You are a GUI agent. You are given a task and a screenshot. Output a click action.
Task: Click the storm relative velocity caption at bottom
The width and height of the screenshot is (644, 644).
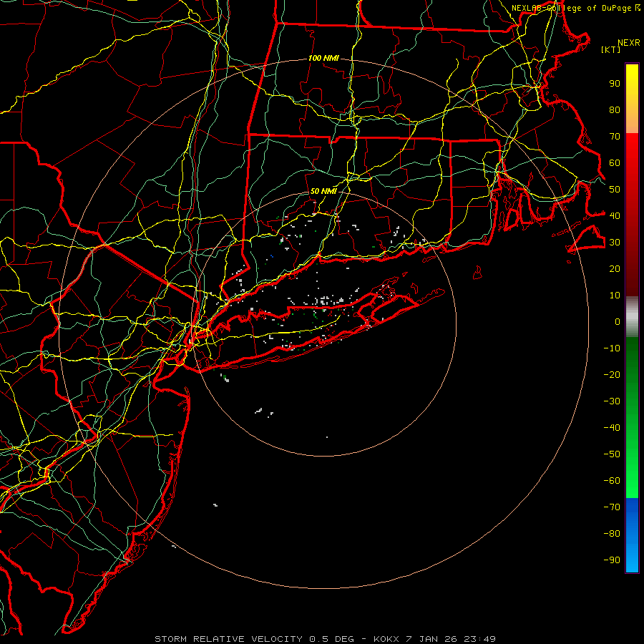click(x=325, y=639)
